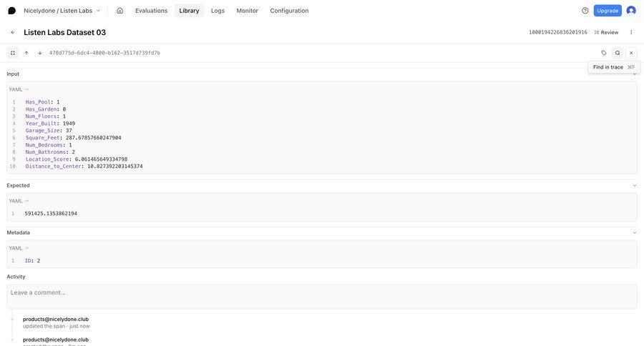644x346 pixels.
Task: Open the Configuration tab
Action: (x=289, y=11)
